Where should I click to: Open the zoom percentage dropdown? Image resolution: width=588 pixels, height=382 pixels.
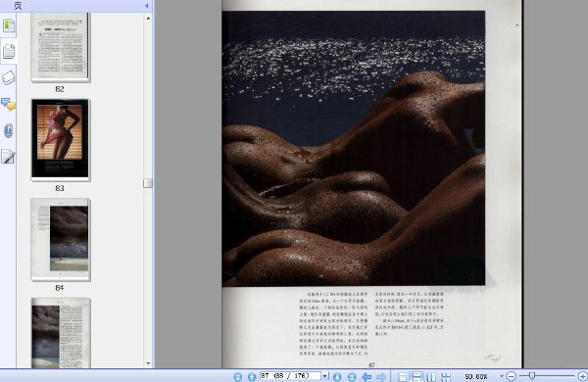pos(502,376)
